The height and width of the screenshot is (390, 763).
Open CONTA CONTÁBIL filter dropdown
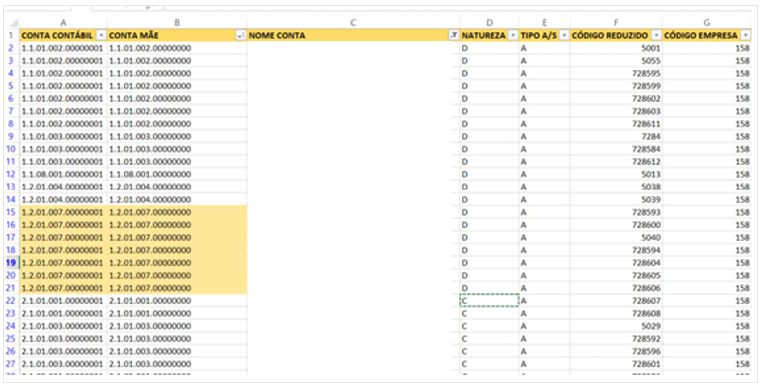[x=101, y=36]
